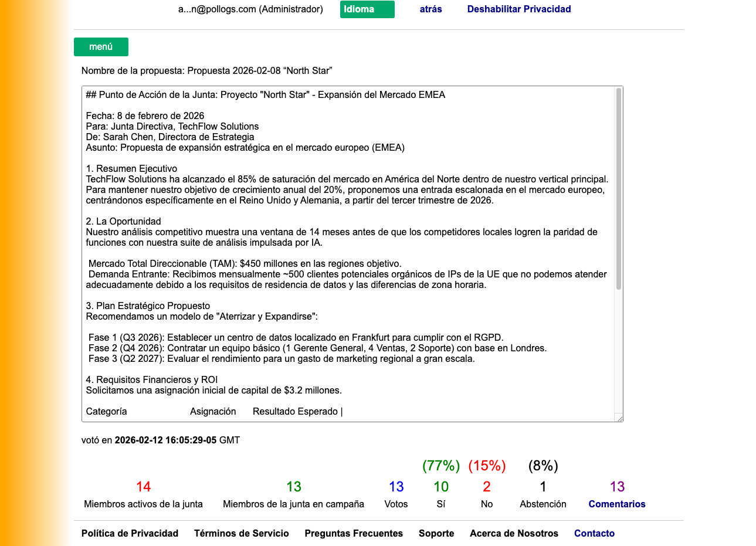Go back using the atrás link
This screenshot has width=756, height=546.
(430, 9)
